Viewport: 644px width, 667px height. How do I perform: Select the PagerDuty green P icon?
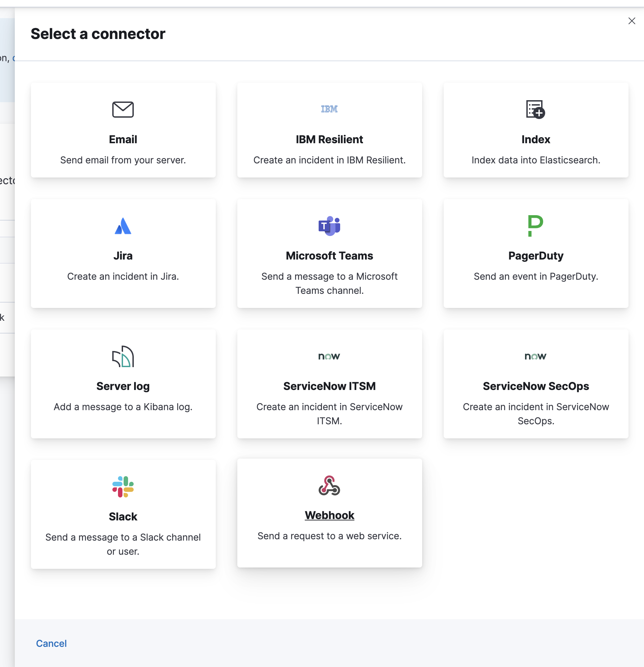point(535,226)
